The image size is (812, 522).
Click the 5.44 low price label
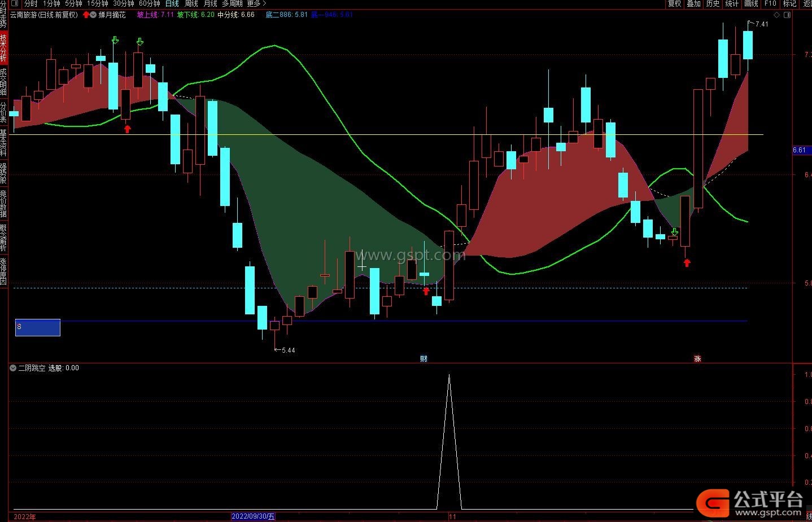[288, 350]
